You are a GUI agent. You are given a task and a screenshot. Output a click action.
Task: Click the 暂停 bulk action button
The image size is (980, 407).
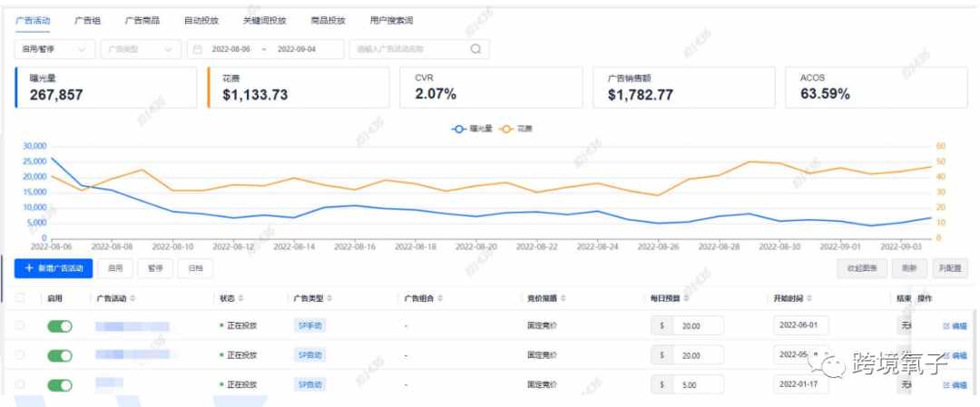155,268
